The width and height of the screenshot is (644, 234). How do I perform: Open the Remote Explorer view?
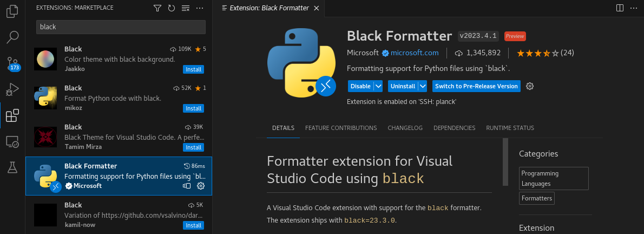[x=12, y=142]
